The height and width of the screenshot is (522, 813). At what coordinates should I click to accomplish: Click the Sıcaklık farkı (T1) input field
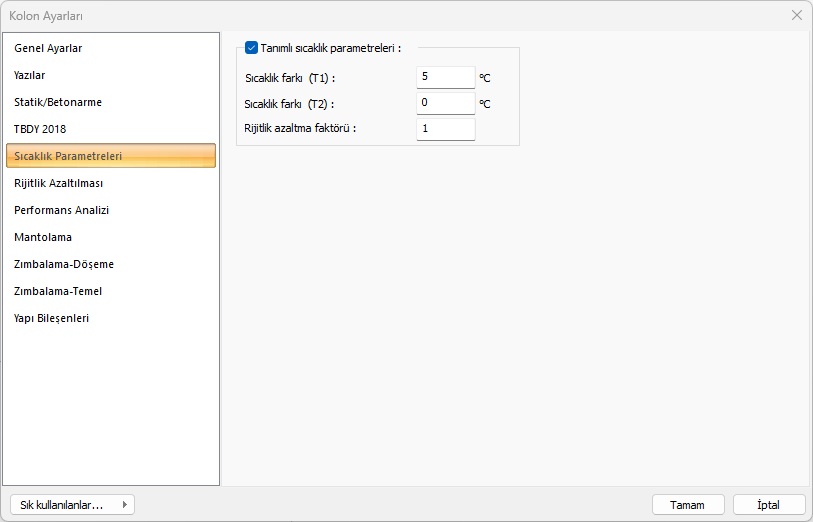(445, 77)
